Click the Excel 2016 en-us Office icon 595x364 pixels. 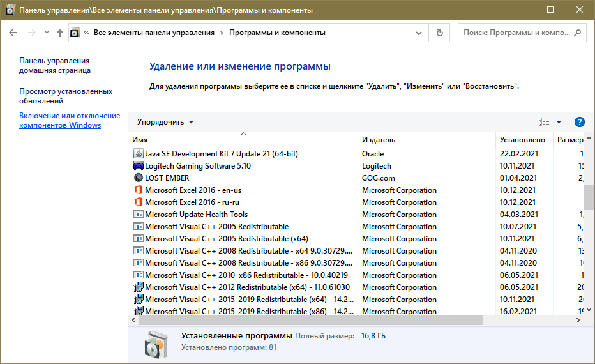click(x=139, y=190)
